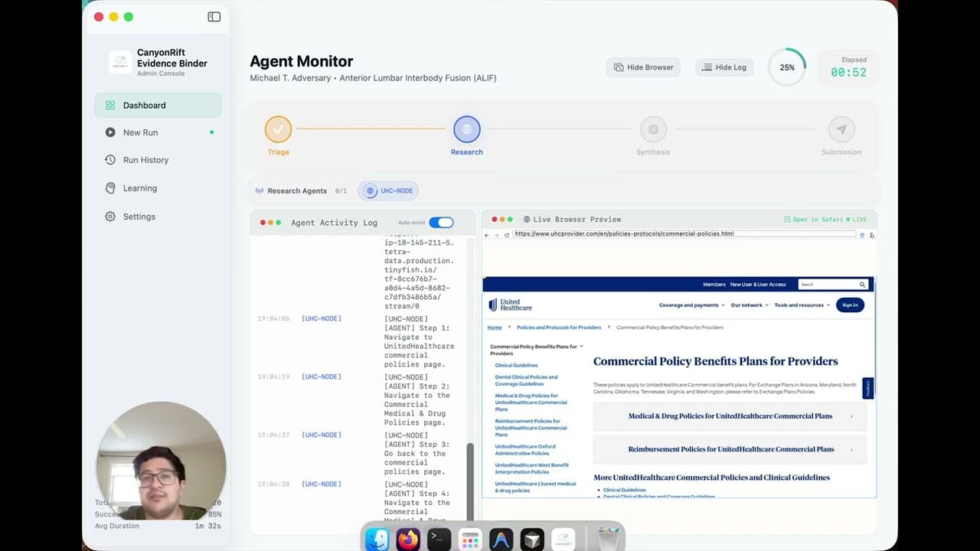The image size is (980, 551).
Task: Launch Firefox from the Dock
Action: [x=408, y=539]
